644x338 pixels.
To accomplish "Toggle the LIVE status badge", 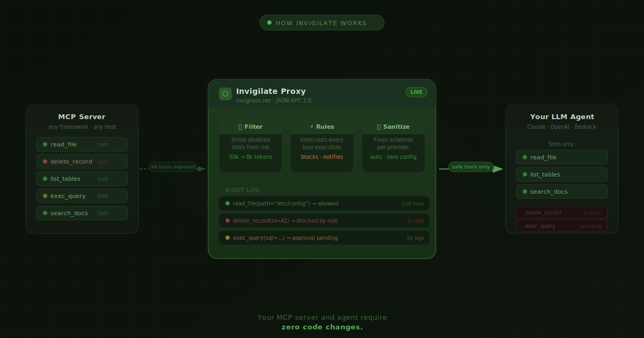I will [x=416, y=92].
